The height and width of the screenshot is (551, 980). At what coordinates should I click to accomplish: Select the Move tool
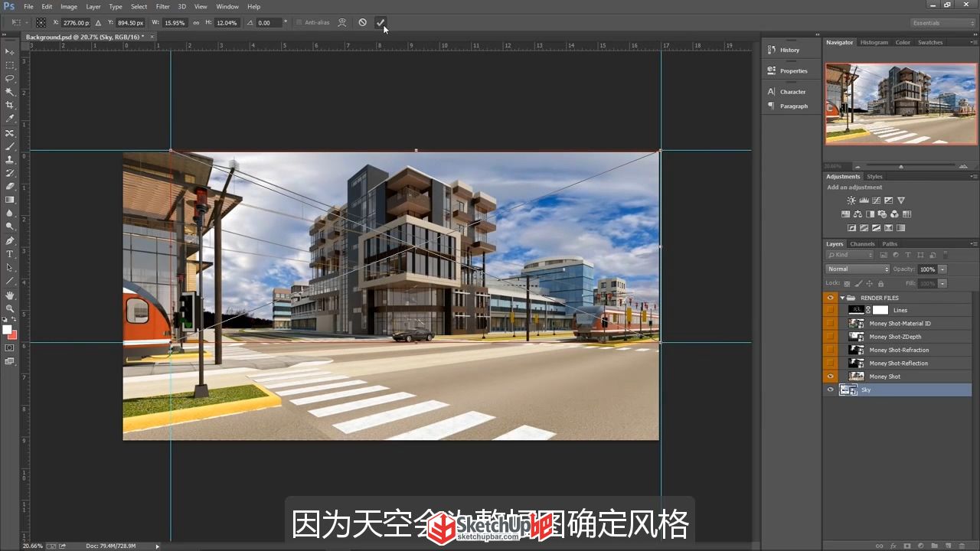pos(10,51)
